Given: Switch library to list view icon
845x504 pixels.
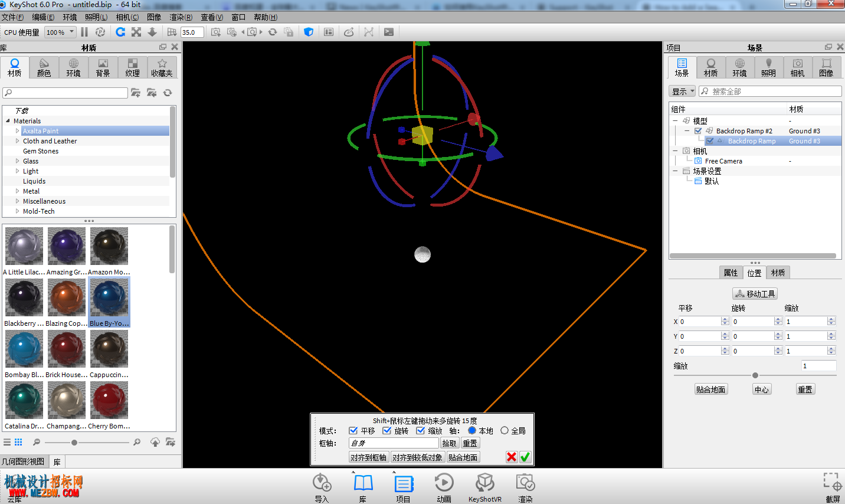Looking at the screenshot, I should coord(7,442).
